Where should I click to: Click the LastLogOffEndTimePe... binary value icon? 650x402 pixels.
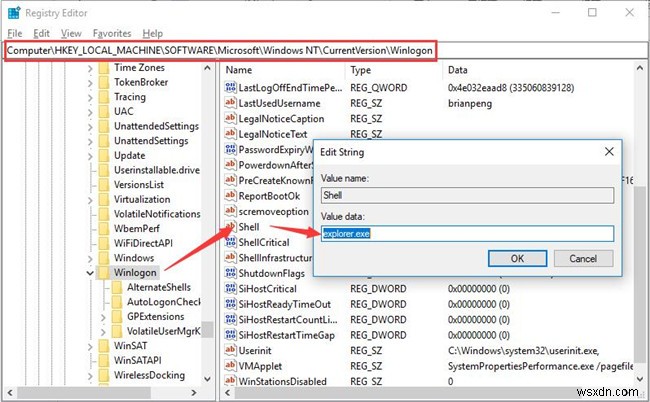(x=230, y=87)
